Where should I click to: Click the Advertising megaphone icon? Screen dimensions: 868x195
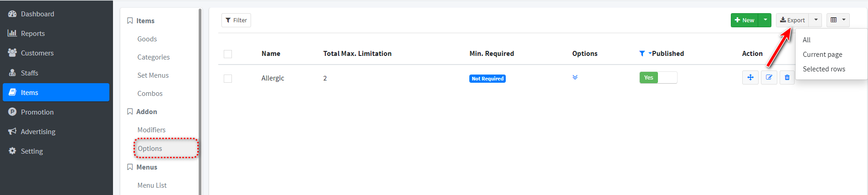(x=12, y=131)
